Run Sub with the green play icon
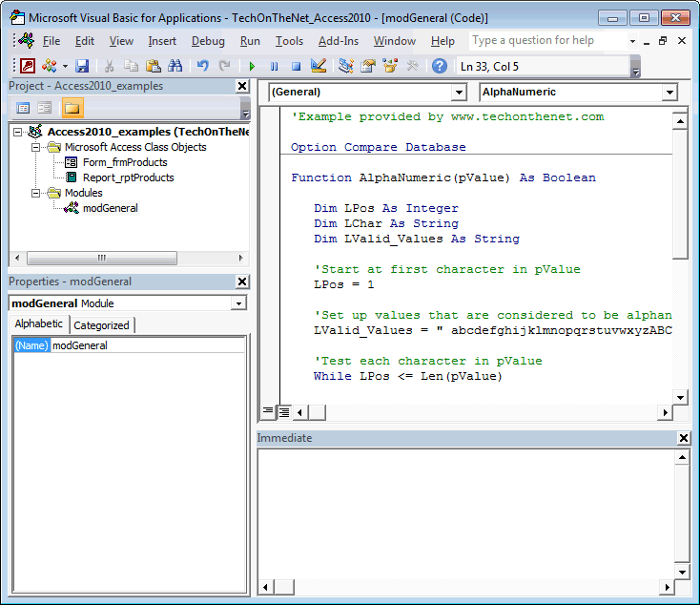700x605 pixels. pos(252,67)
